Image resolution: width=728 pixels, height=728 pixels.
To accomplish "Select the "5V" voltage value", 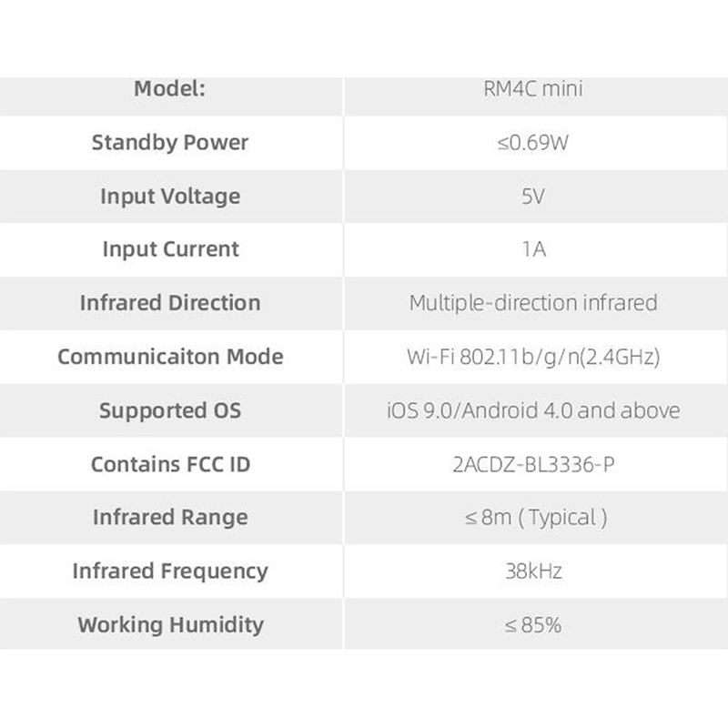I will (x=533, y=197).
